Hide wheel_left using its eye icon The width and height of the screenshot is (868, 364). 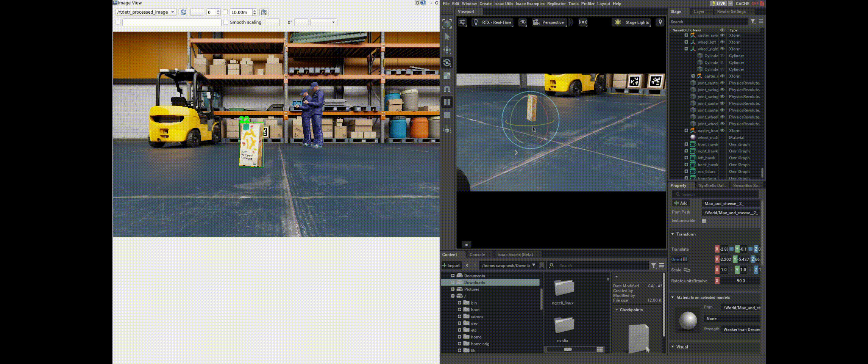click(722, 42)
